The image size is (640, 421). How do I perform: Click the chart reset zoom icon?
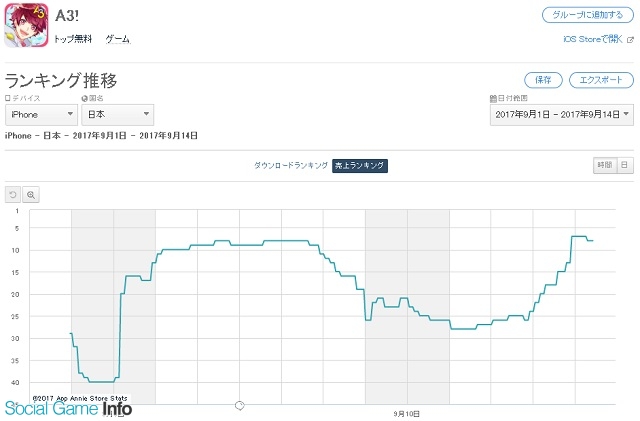click(13, 195)
